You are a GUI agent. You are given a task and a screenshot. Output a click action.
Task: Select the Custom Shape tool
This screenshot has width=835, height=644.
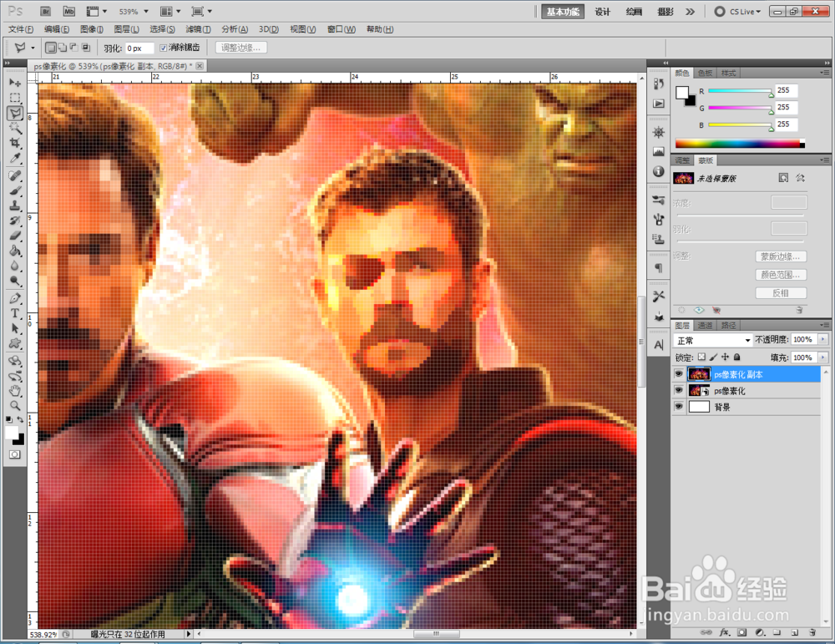pos(15,343)
